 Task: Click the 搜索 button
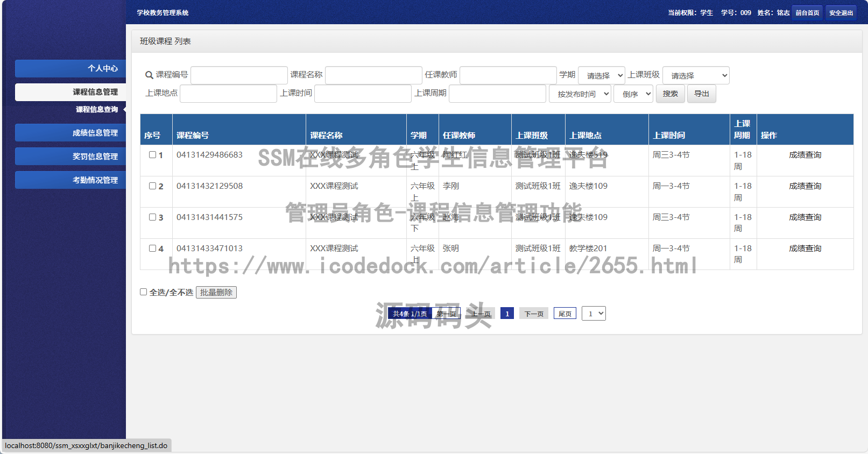point(671,94)
